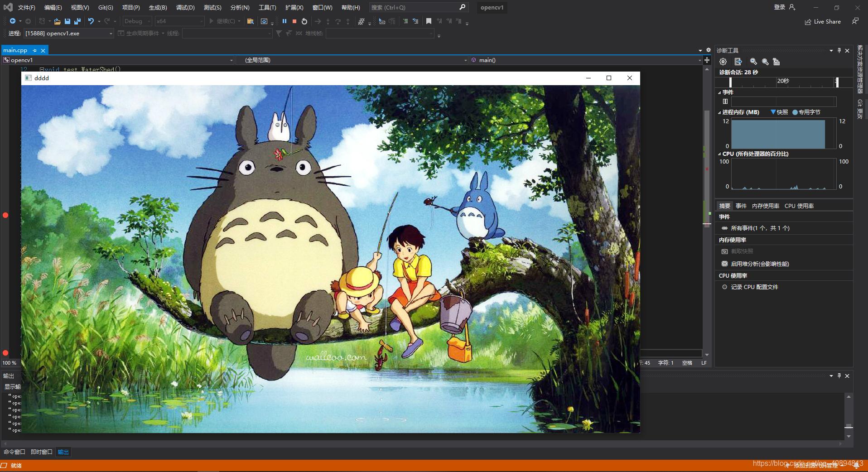This screenshot has width=868, height=472.
Task: Start a Live Share session
Action: (823, 21)
